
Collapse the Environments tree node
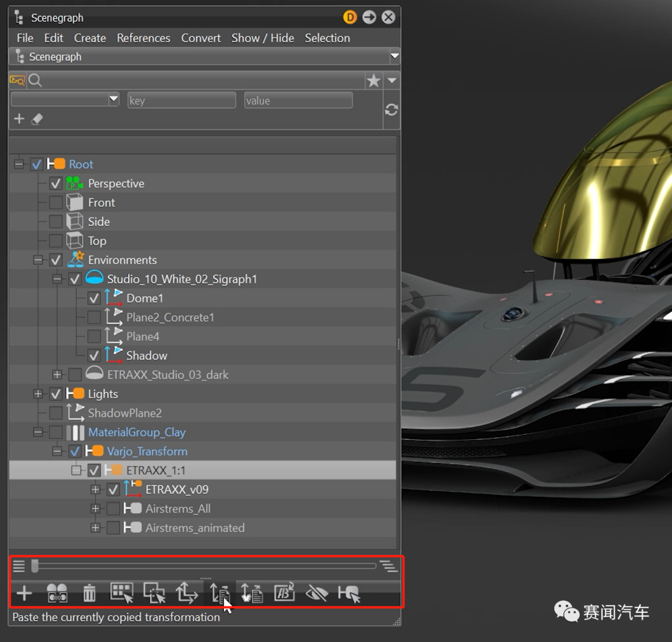coord(38,260)
